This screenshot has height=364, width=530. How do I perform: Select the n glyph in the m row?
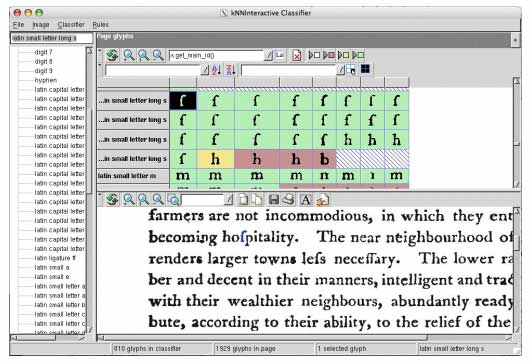[x=324, y=176]
